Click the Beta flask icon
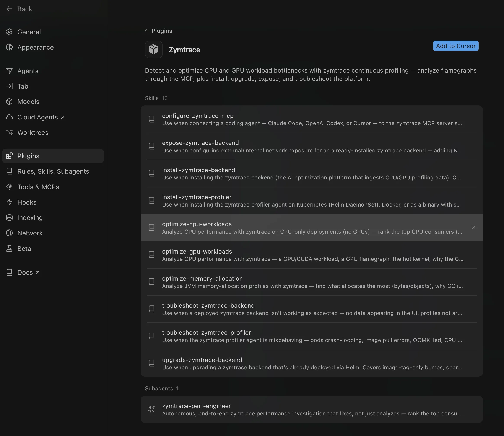This screenshot has width=504, height=436. click(x=9, y=248)
